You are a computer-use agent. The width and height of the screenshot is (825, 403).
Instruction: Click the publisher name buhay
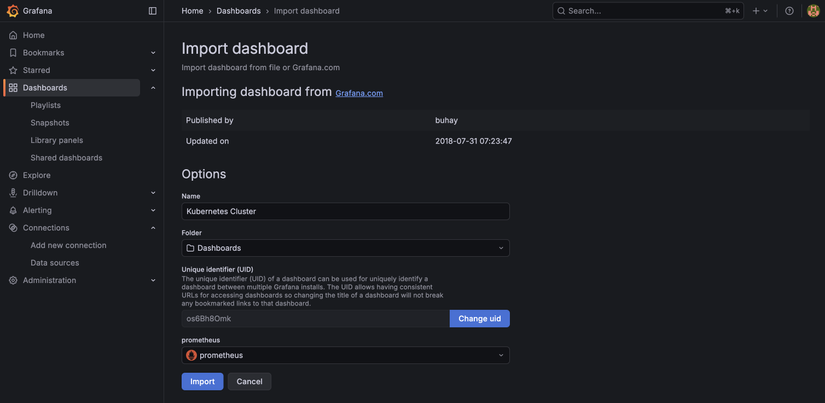pos(446,120)
